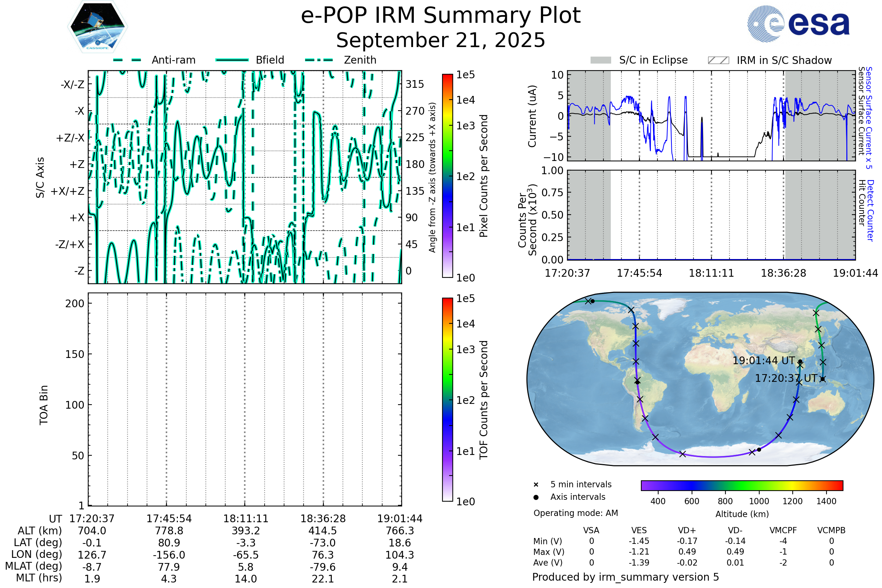Click the Zenith dash-dot legend sample

(x=319, y=60)
